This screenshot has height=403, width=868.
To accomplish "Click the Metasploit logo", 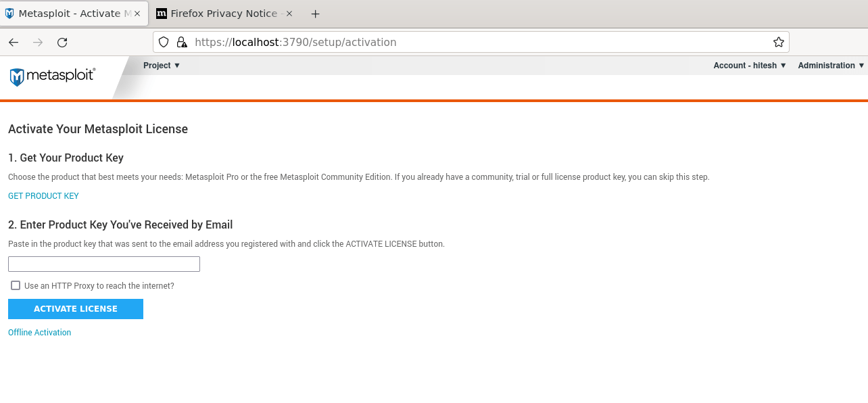I will 53,76.
